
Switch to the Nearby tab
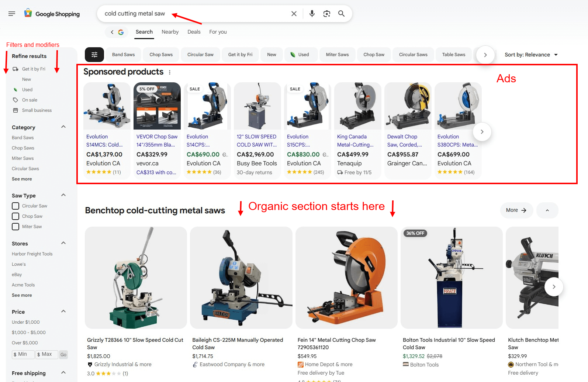pyautogui.click(x=170, y=32)
